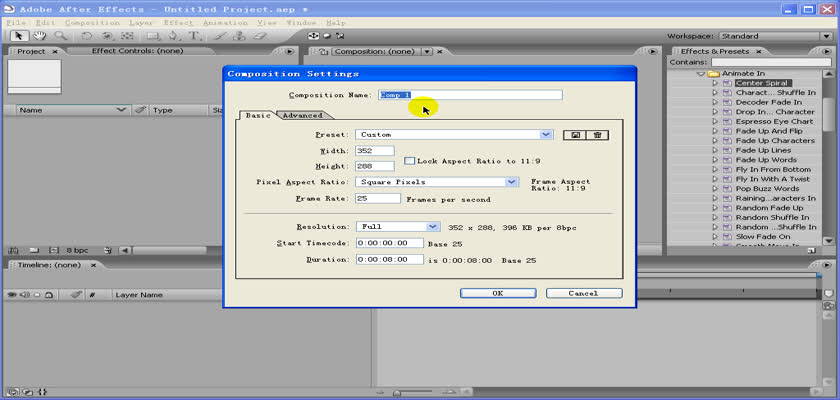Click the Project panel trash icon

(108, 250)
